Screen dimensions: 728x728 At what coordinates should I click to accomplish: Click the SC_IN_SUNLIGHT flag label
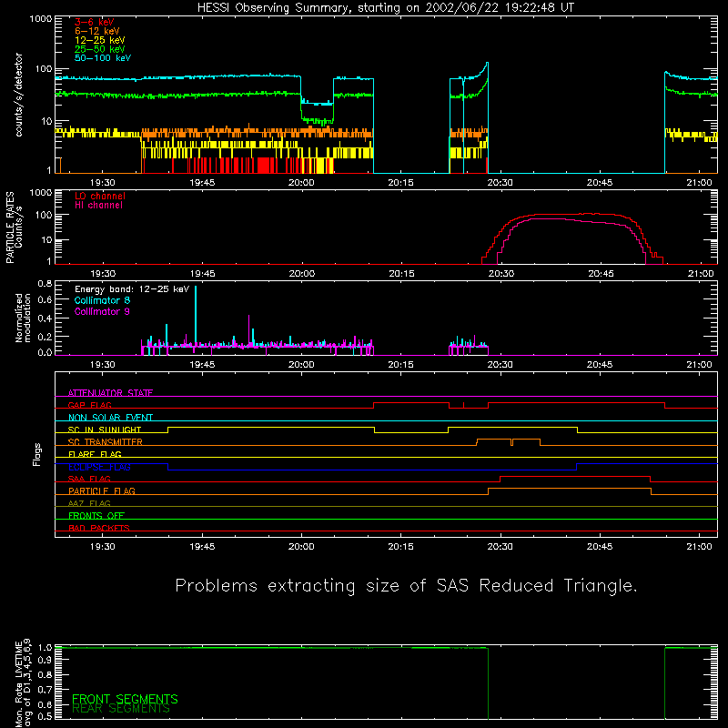coord(105,430)
